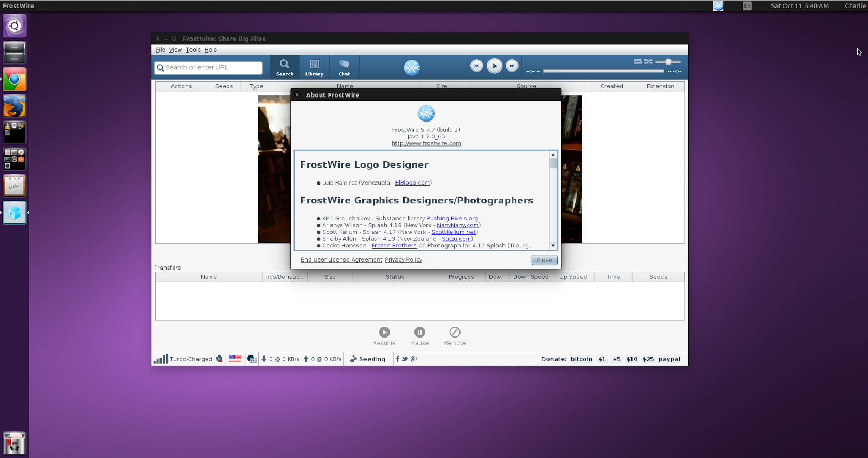Adjust the player volume slider
This screenshot has width=868, height=458.
668,62
